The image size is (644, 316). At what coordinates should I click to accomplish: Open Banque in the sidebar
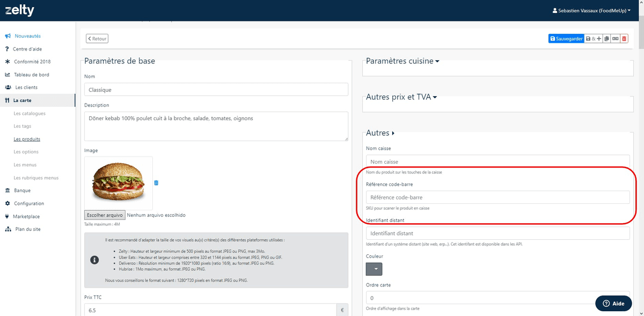tap(22, 190)
